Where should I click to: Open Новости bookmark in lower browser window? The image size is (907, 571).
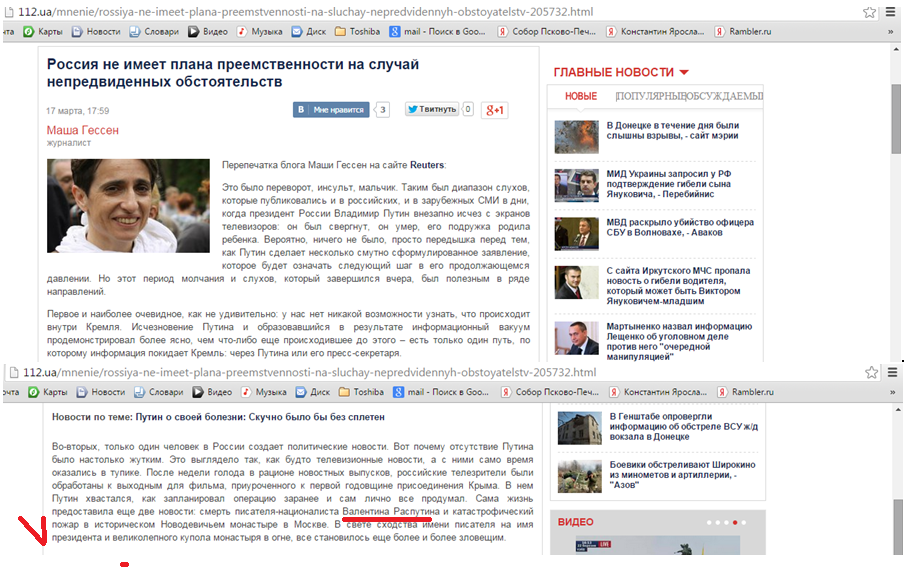101,392
